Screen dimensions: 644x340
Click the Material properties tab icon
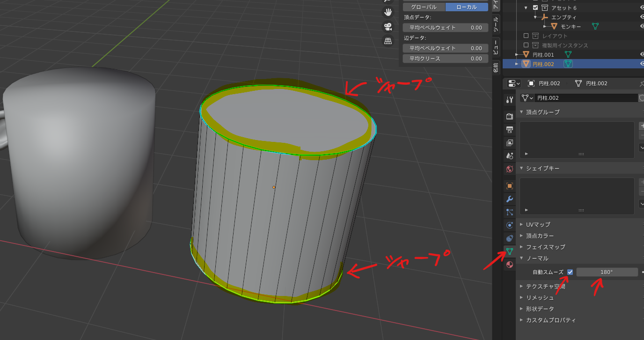pyautogui.click(x=510, y=265)
